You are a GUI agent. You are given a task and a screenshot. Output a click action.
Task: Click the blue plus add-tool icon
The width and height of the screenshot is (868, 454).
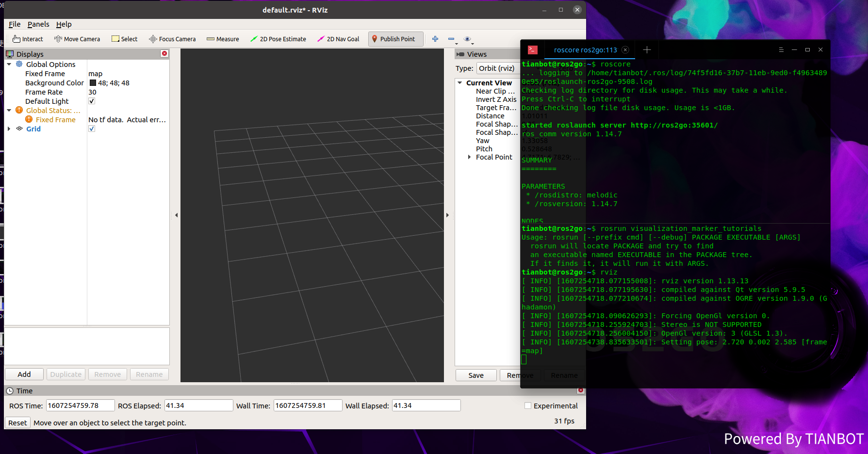coord(435,39)
